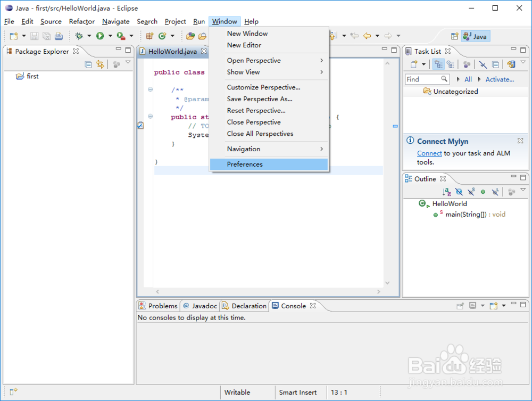The image size is (532, 401).
Task: Toggle Hide Fields in Outline
Action: (459, 192)
